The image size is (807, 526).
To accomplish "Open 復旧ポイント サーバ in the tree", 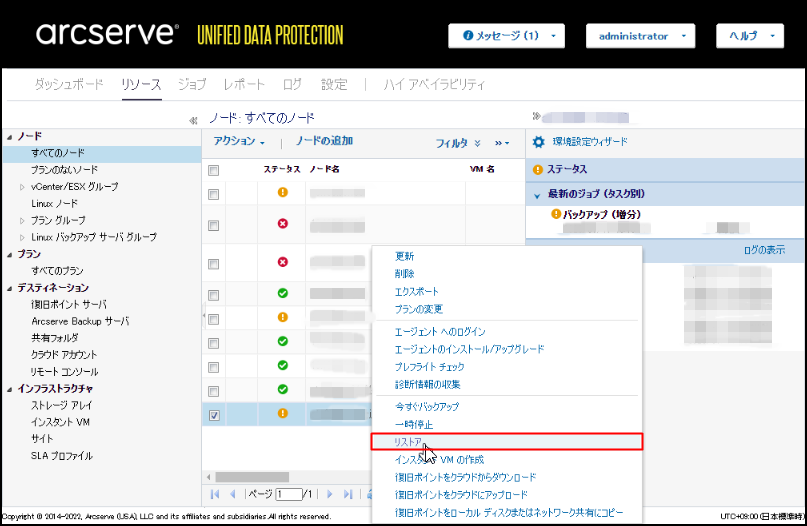I will coord(69,304).
